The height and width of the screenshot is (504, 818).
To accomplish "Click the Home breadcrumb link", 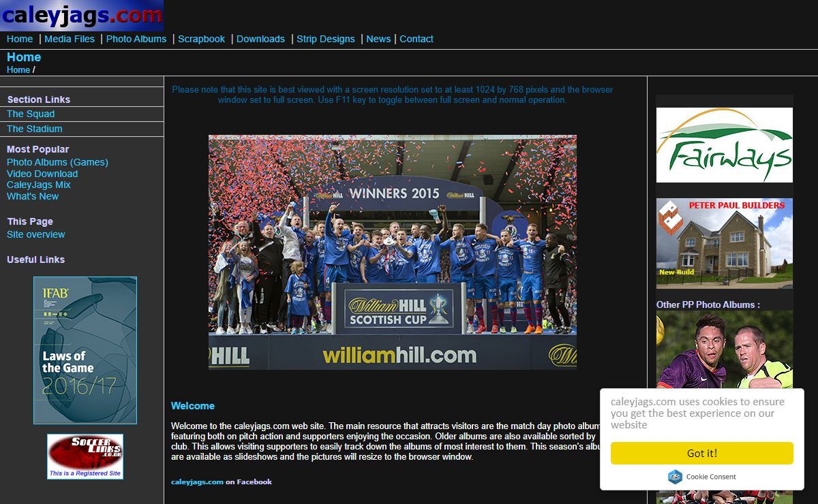I will coord(18,69).
